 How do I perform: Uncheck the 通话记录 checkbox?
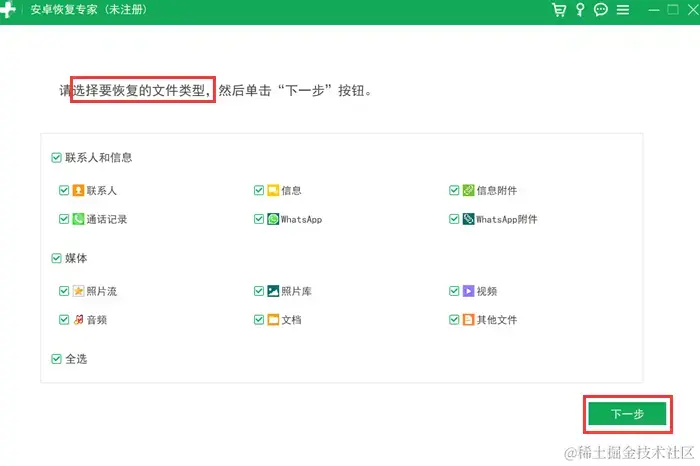tap(64, 219)
